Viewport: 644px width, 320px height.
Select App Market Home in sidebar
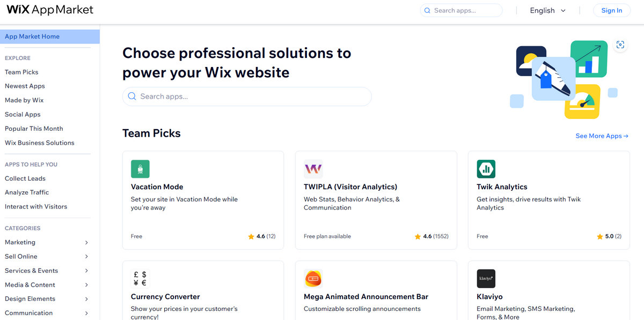pyautogui.click(x=49, y=36)
